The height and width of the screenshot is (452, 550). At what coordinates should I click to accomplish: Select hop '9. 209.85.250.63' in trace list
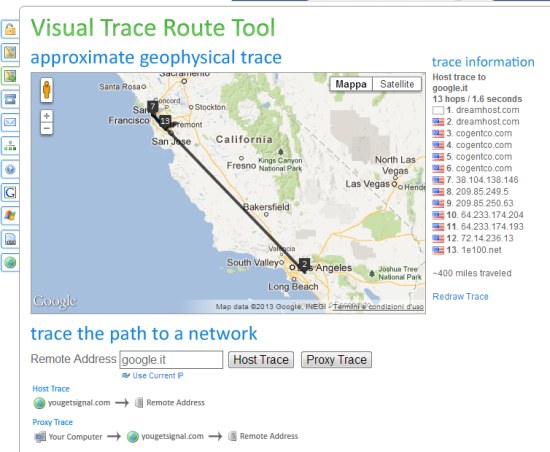coord(480,203)
